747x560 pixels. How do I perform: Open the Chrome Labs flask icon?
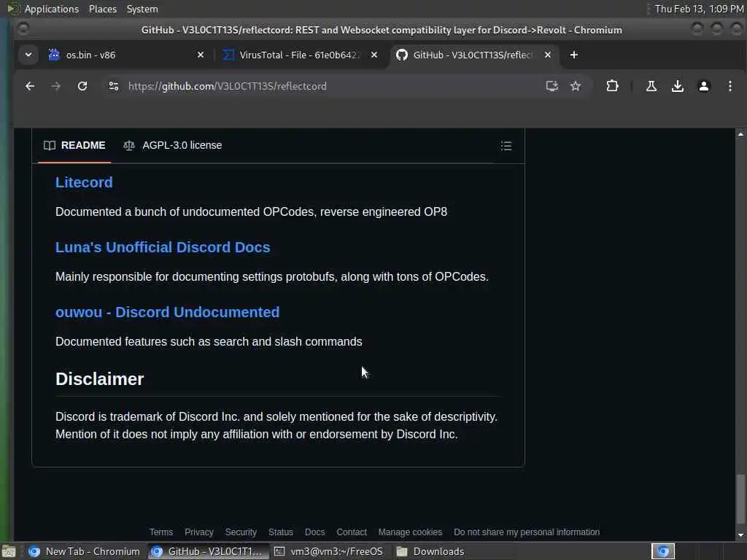[651, 86]
